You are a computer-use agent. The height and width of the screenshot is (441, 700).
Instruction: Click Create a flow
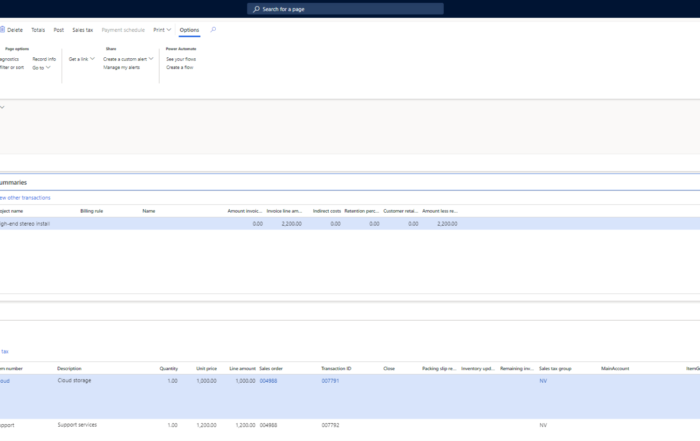click(179, 67)
